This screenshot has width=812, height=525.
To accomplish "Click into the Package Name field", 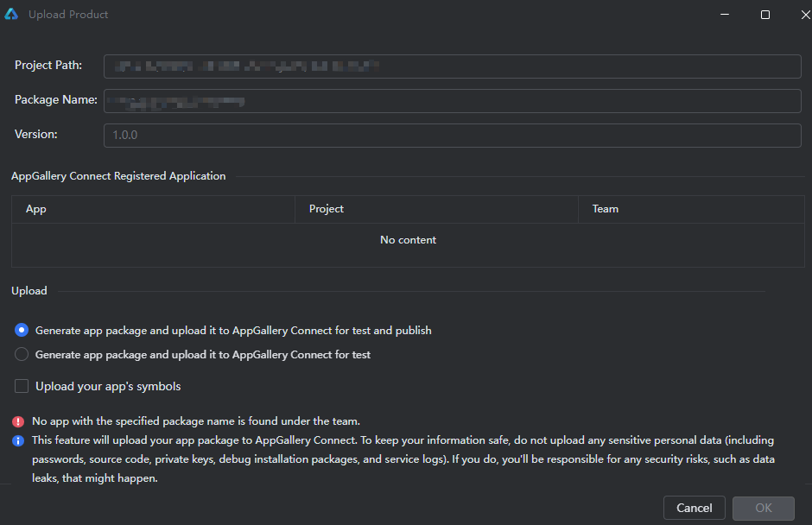I will pos(452,101).
